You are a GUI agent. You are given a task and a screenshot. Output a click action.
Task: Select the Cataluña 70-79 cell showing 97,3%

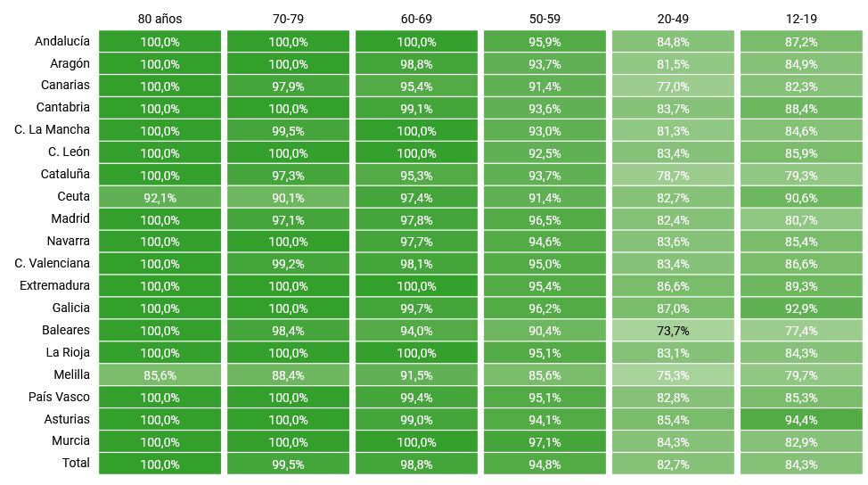(x=288, y=176)
